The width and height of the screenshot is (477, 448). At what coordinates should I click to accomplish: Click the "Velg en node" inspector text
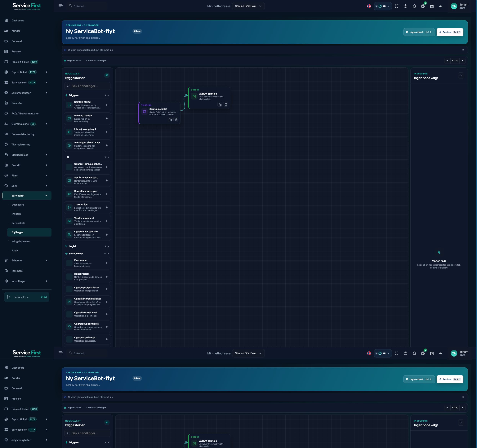pos(439,261)
